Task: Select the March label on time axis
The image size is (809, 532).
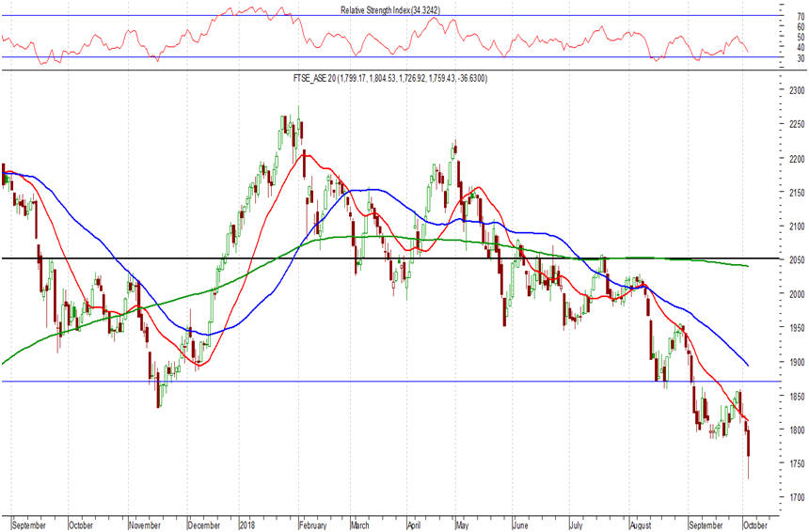Action: (x=359, y=525)
